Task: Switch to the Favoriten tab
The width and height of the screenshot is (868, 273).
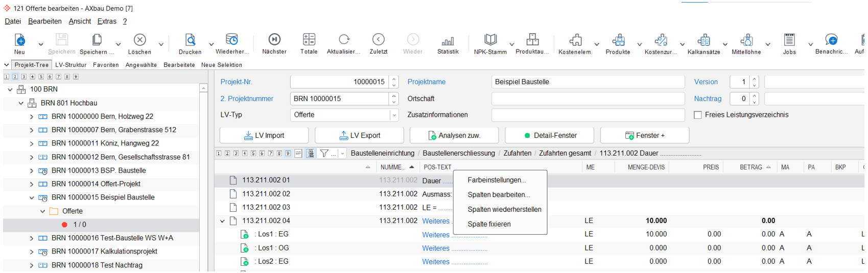Action: pos(106,65)
